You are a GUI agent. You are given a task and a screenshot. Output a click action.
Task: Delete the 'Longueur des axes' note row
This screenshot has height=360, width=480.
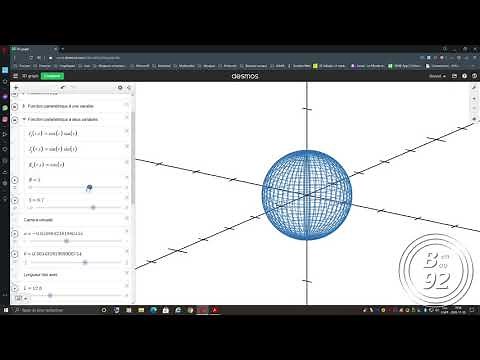click(x=127, y=273)
